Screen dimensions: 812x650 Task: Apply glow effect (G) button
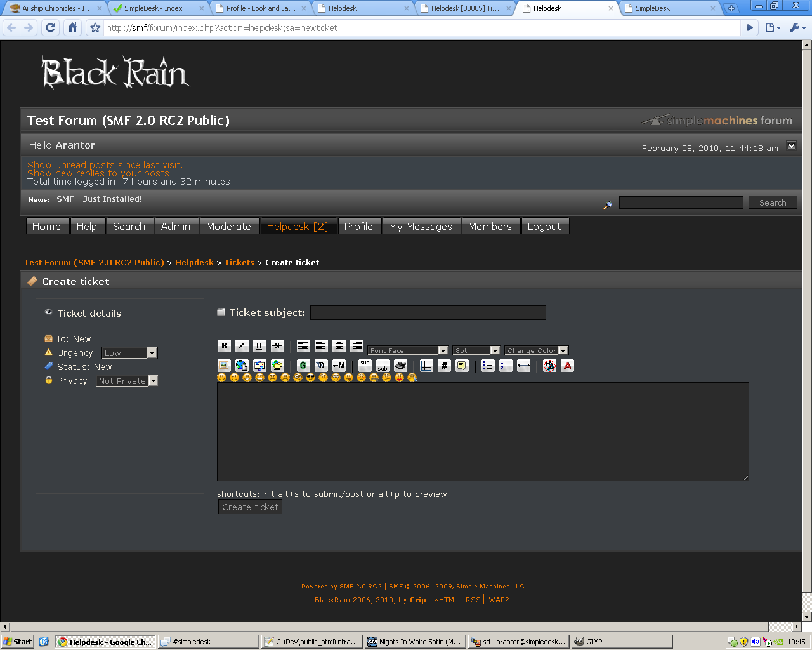(x=303, y=366)
